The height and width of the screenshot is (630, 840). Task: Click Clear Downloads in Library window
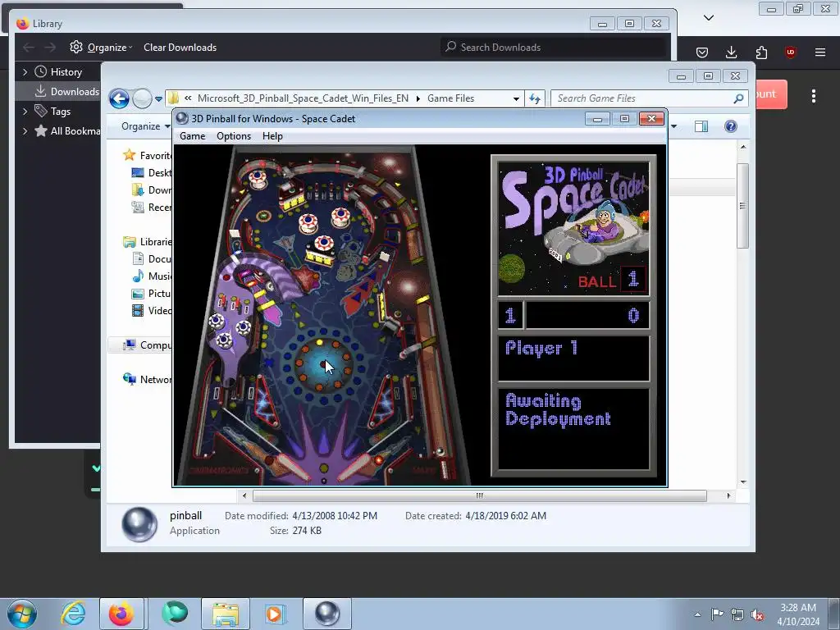pyautogui.click(x=180, y=47)
